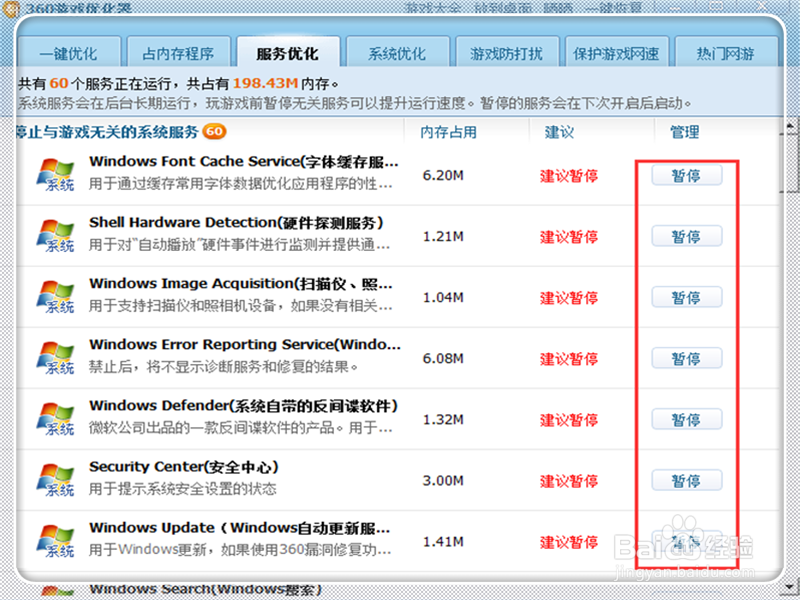Image resolution: width=800 pixels, height=600 pixels.
Task: Open the 保护游戏网速 tab
Action: click(616, 52)
